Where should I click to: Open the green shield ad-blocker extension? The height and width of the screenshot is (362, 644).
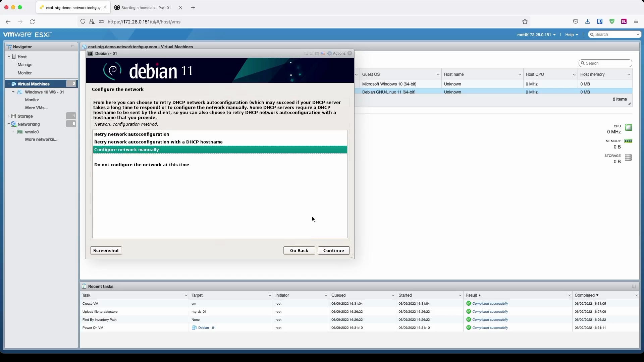pyautogui.click(x=612, y=21)
